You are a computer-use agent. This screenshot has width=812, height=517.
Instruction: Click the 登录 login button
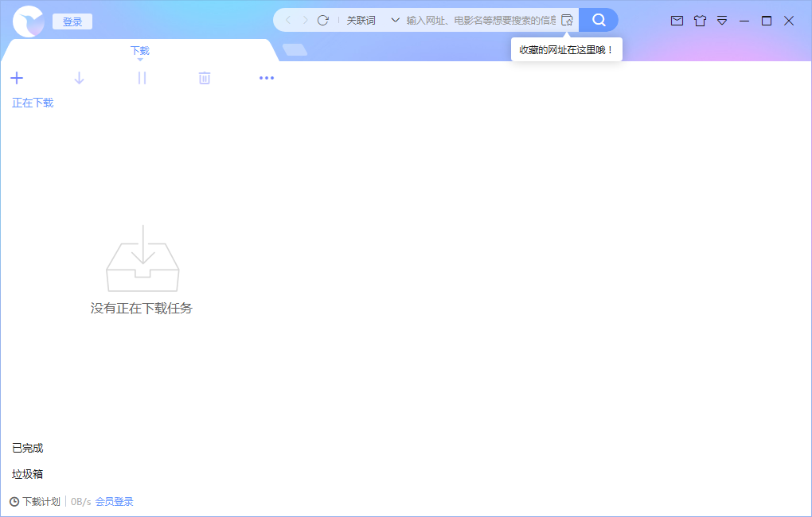72,21
